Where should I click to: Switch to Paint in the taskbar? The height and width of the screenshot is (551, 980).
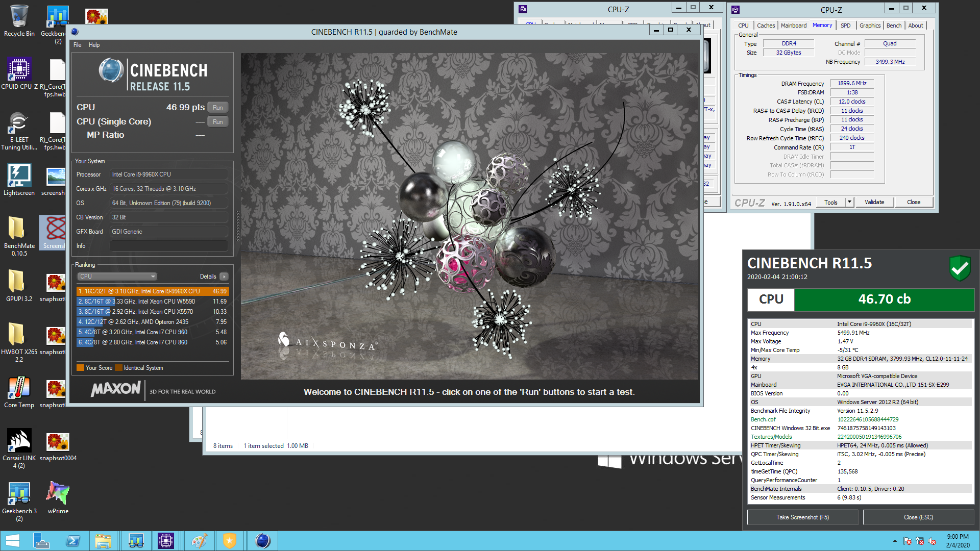(x=199, y=541)
